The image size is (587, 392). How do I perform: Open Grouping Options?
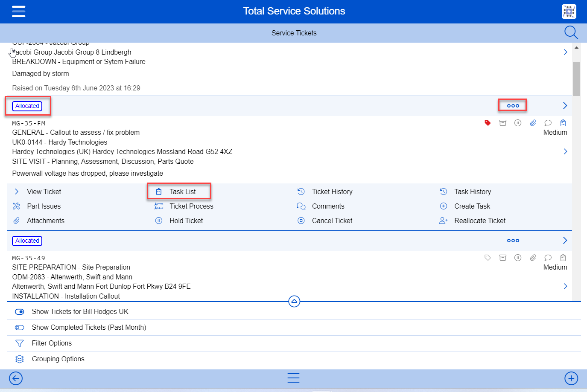[58, 359]
